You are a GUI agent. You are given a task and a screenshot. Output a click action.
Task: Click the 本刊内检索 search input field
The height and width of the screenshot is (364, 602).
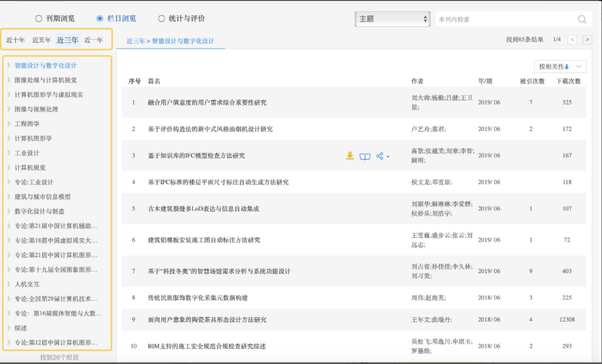pos(505,19)
